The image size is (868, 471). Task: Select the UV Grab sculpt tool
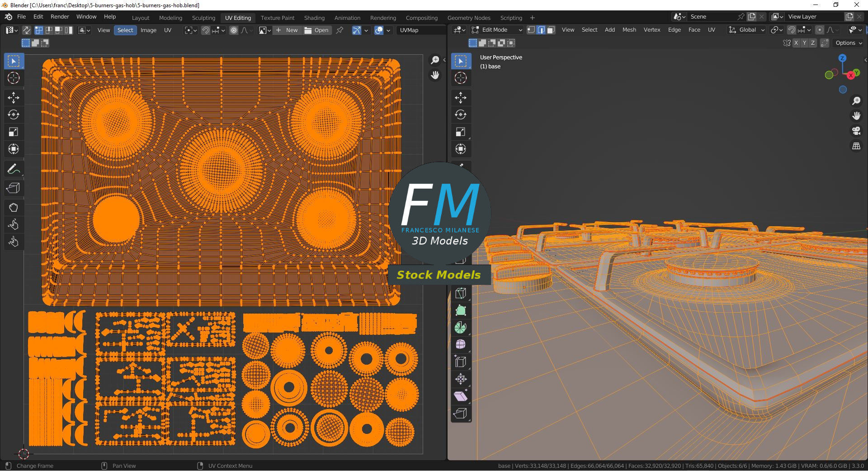point(14,208)
